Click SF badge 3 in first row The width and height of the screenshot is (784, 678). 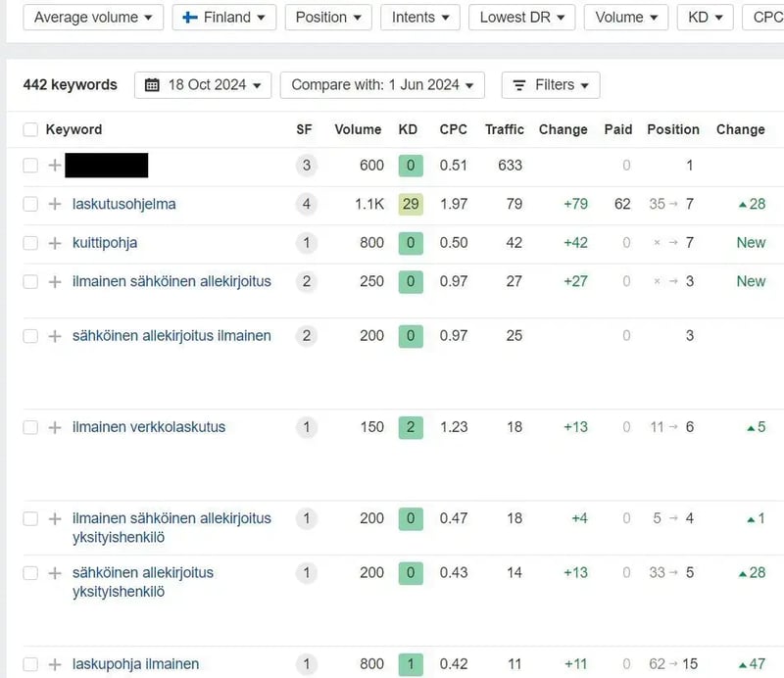[307, 166]
